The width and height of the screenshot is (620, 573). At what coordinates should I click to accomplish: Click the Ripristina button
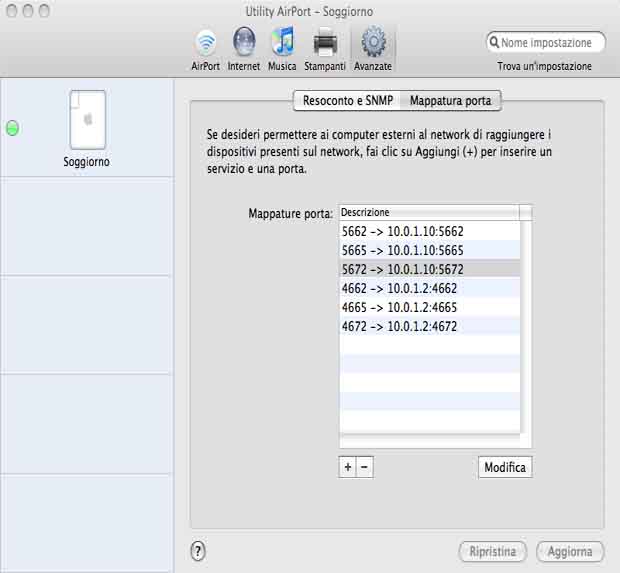click(x=493, y=551)
